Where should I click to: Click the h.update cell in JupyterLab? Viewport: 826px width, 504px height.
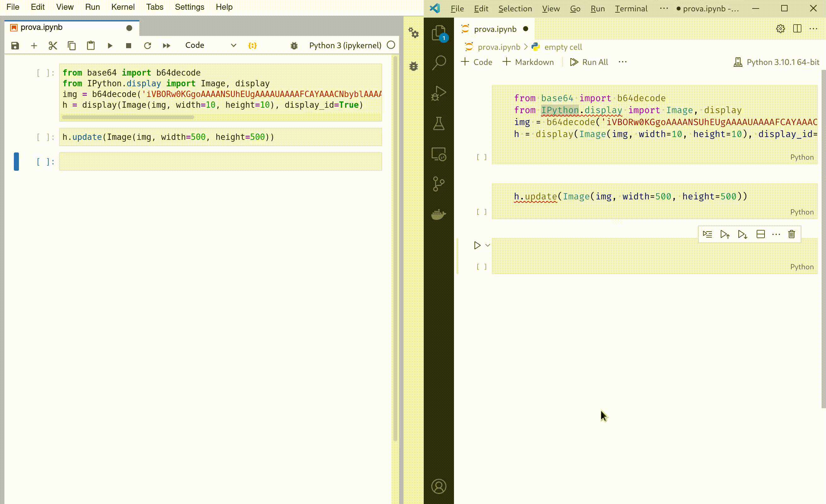coord(221,137)
